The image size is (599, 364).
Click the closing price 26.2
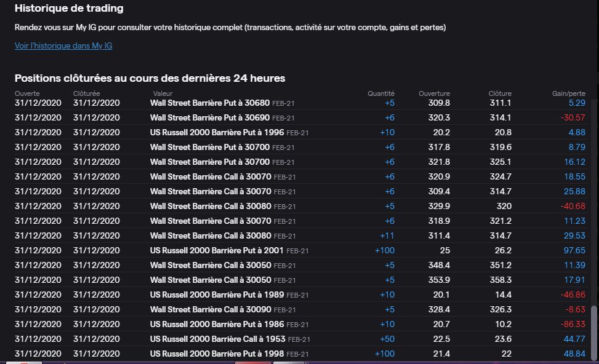pyautogui.click(x=503, y=250)
